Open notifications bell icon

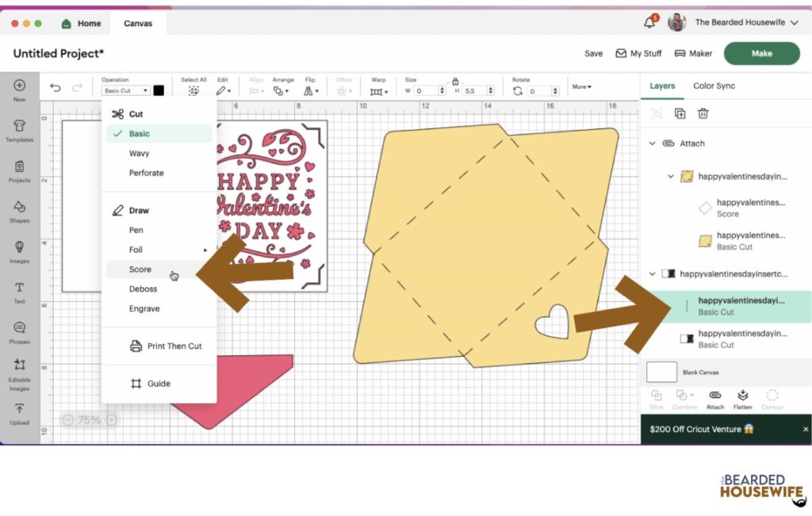coord(649,23)
